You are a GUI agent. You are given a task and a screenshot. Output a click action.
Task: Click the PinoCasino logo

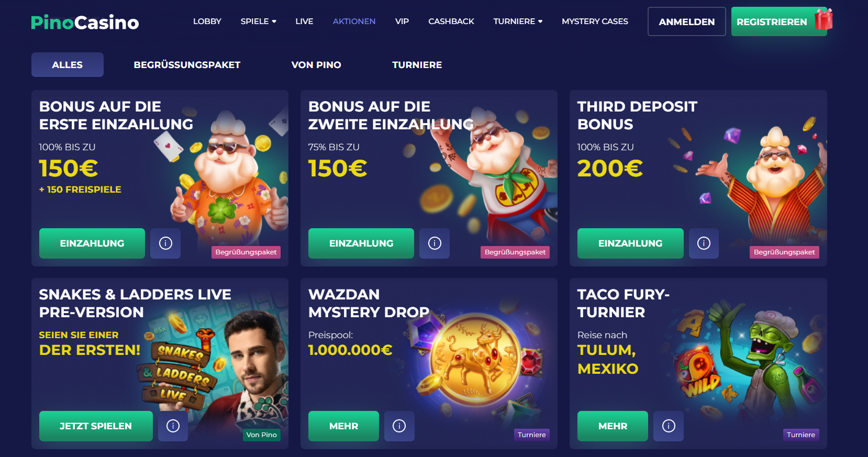[85, 22]
